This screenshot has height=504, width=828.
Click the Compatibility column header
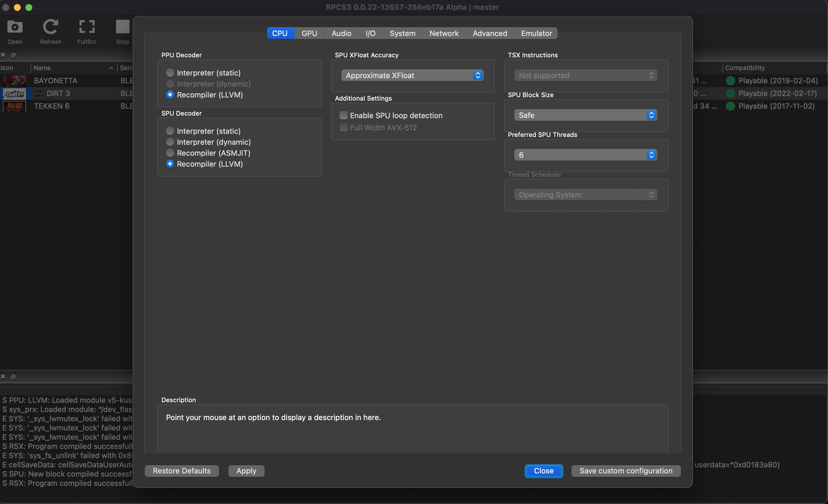tap(774, 68)
